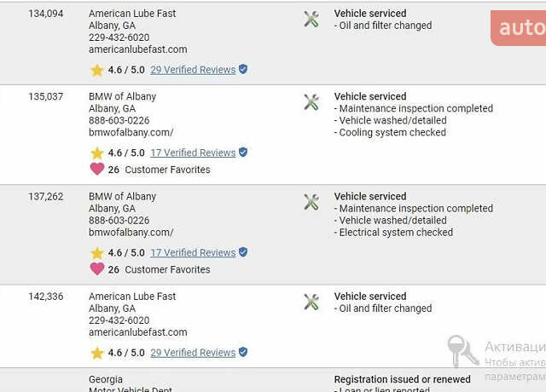Click the gold star rating in the 134,094 row
This screenshot has width=546, height=392.
pos(96,70)
